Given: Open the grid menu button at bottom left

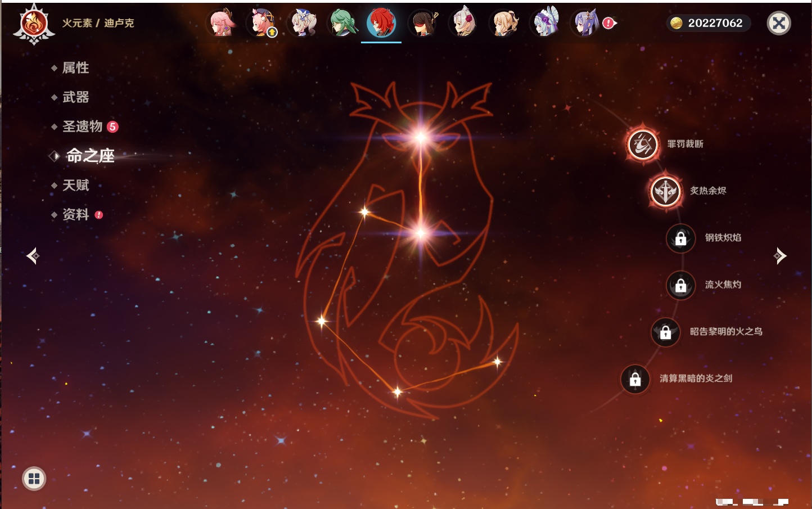Looking at the screenshot, I should [x=34, y=479].
